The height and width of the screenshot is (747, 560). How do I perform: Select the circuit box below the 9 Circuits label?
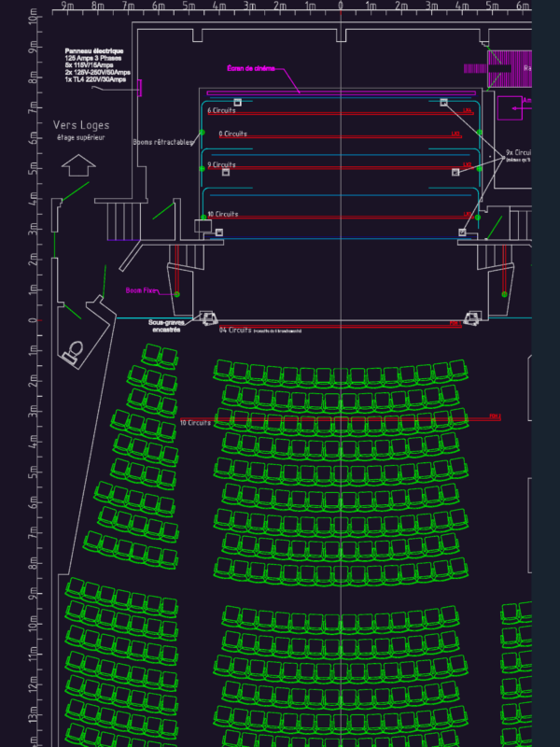226,172
